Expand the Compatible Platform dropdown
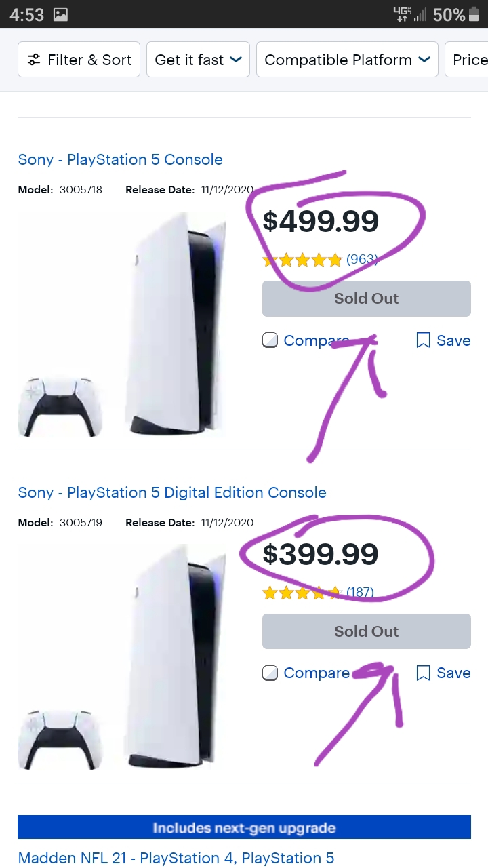Screen dimensions: 488x868 [347, 60]
